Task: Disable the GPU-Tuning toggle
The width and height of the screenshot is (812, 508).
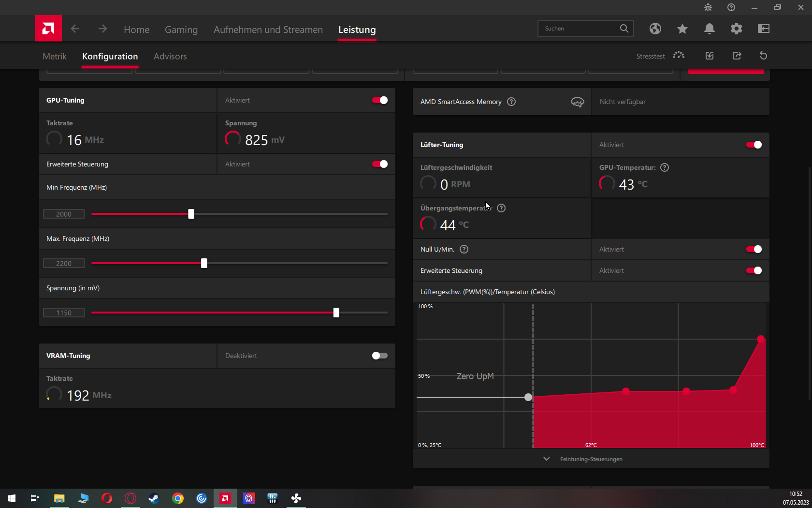Action: 379,100
